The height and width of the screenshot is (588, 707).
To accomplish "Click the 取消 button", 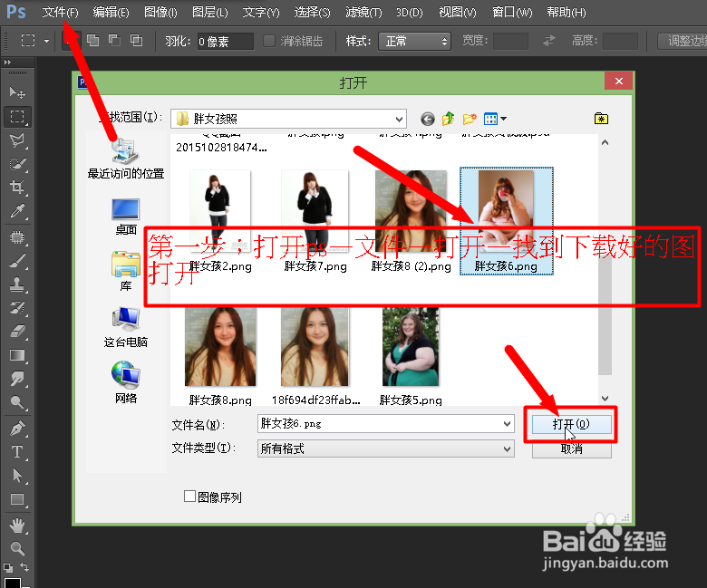I will point(571,449).
